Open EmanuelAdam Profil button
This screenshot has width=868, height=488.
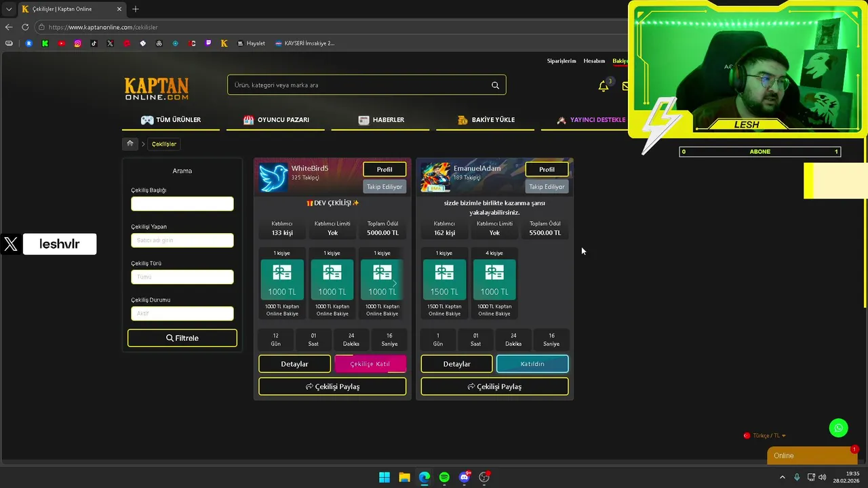pyautogui.click(x=547, y=169)
